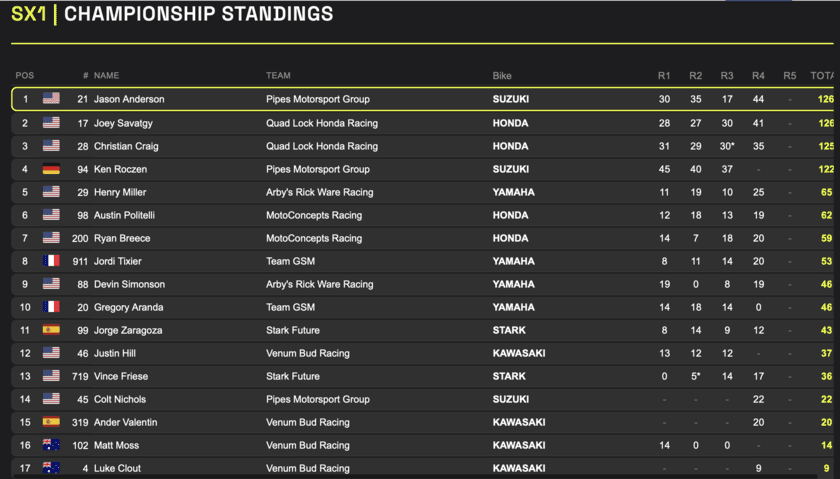Click the TEAM column header
The image size is (840, 479).
coord(278,76)
